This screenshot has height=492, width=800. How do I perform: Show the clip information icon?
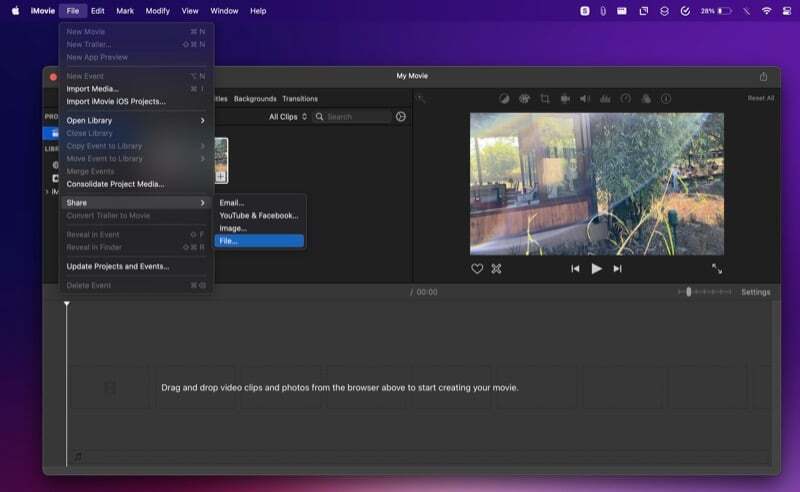click(x=666, y=99)
